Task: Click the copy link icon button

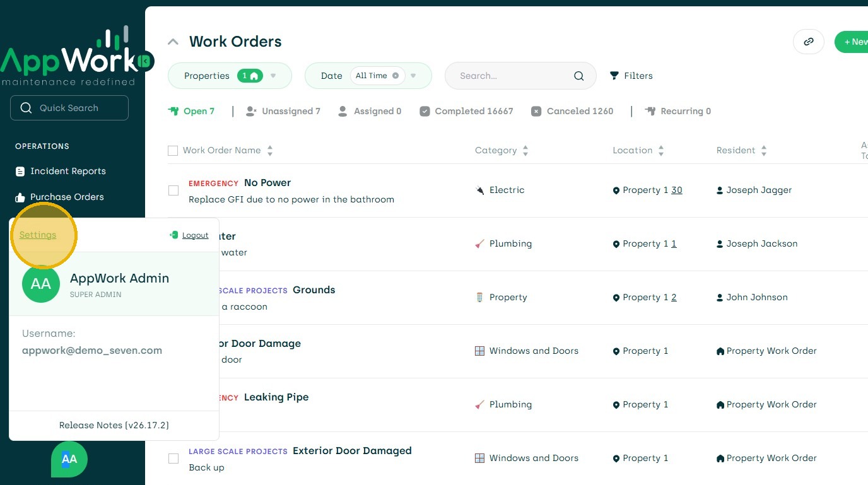Action: [x=809, y=42]
